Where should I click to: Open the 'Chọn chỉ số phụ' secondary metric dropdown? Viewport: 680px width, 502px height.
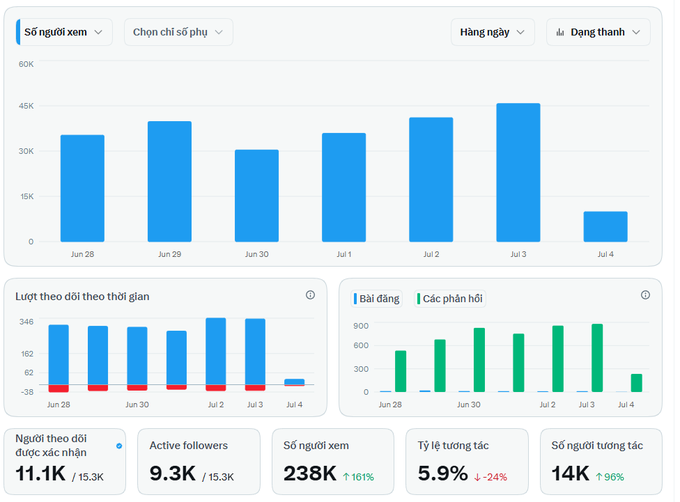178,32
